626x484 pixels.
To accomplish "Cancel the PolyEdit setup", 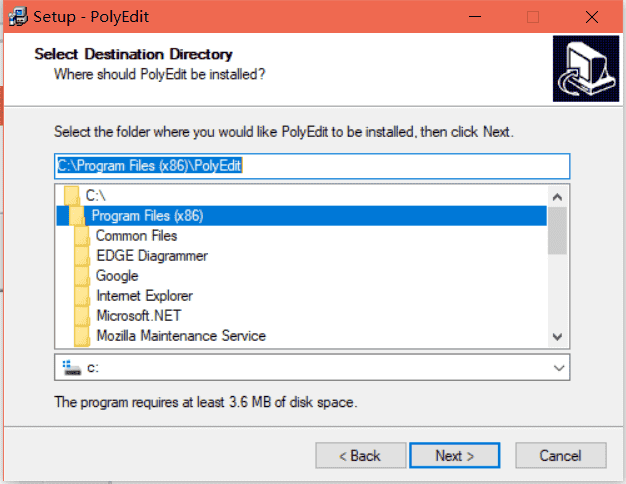I will point(561,456).
